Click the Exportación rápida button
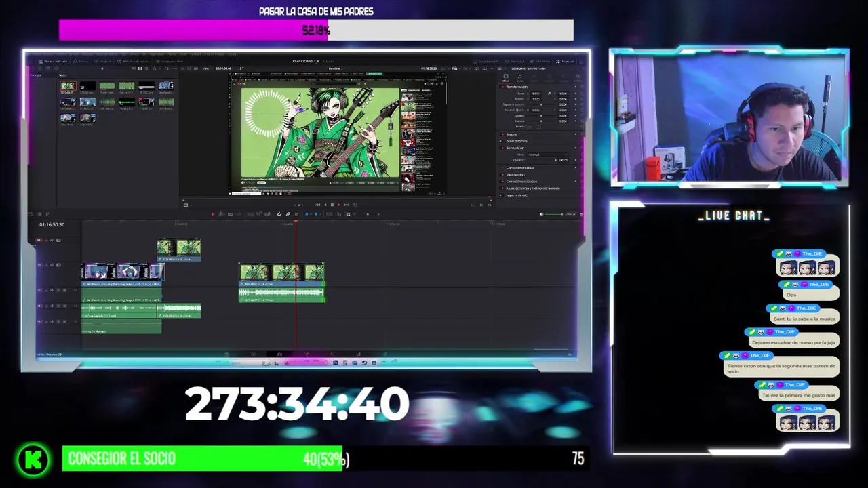The height and width of the screenshot is (488, 868). pos(486,62)
